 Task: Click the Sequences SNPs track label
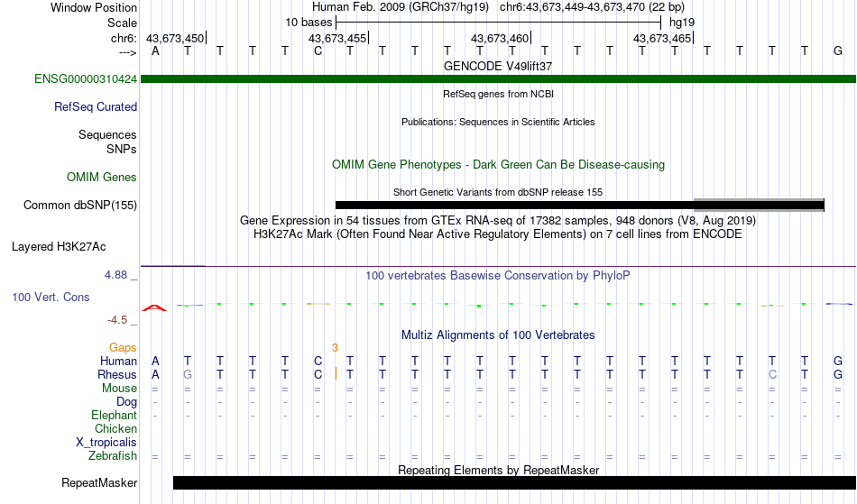coord(107,142)
